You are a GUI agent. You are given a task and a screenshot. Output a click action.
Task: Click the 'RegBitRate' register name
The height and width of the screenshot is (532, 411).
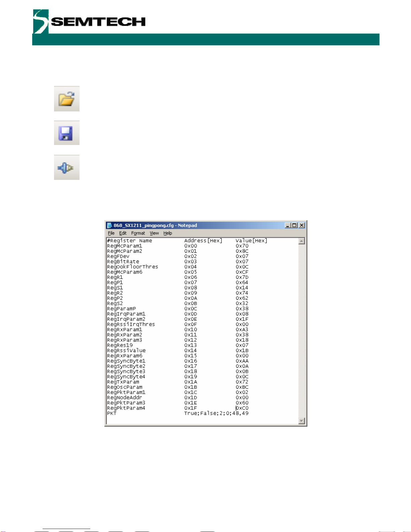(123, 261)
